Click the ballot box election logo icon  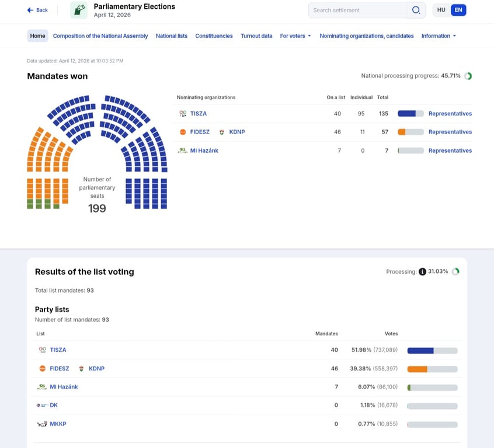click(79, 10)
